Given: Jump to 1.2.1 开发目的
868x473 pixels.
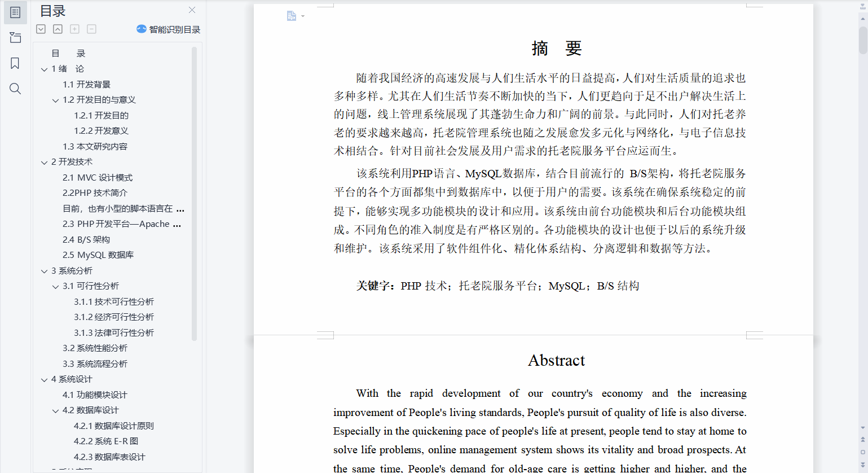Looking at the screenshot, I should [101, 116].
